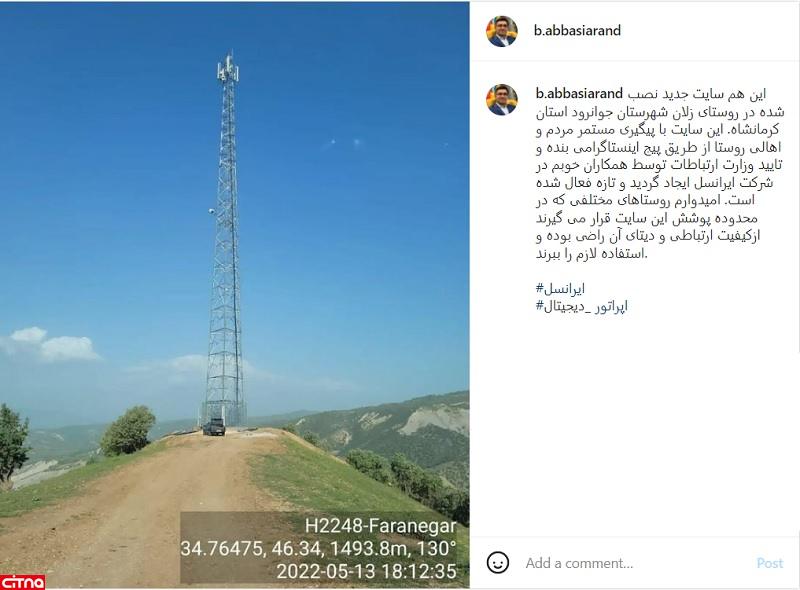
Task: Click the antenna array atop the tower
Action: point(228,67)
